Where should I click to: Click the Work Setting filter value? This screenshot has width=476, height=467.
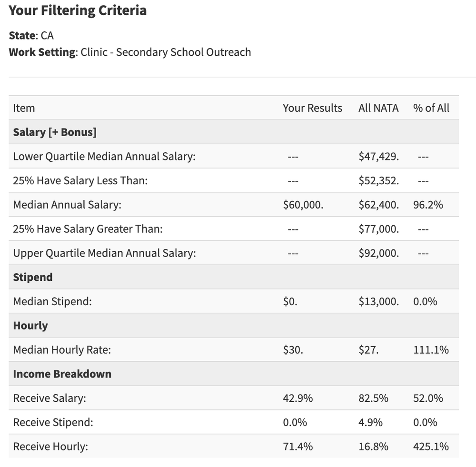166,52
